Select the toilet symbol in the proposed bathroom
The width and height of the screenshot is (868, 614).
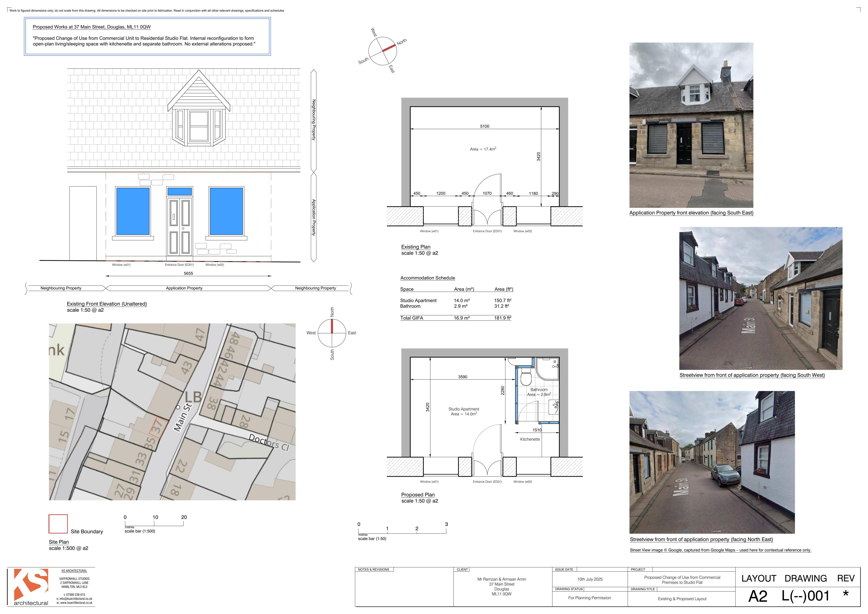(x=526, y=377)
